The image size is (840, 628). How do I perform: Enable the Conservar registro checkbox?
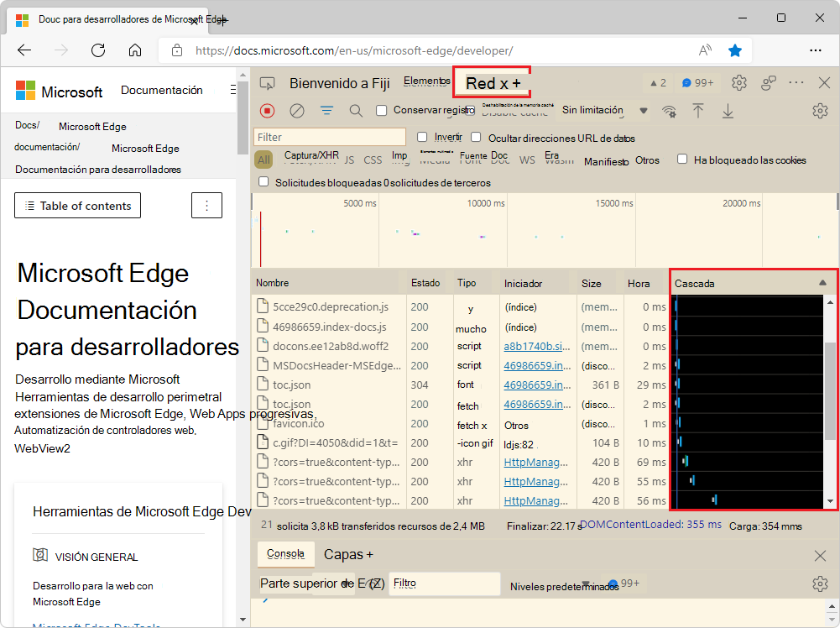(x=382, y=110)
